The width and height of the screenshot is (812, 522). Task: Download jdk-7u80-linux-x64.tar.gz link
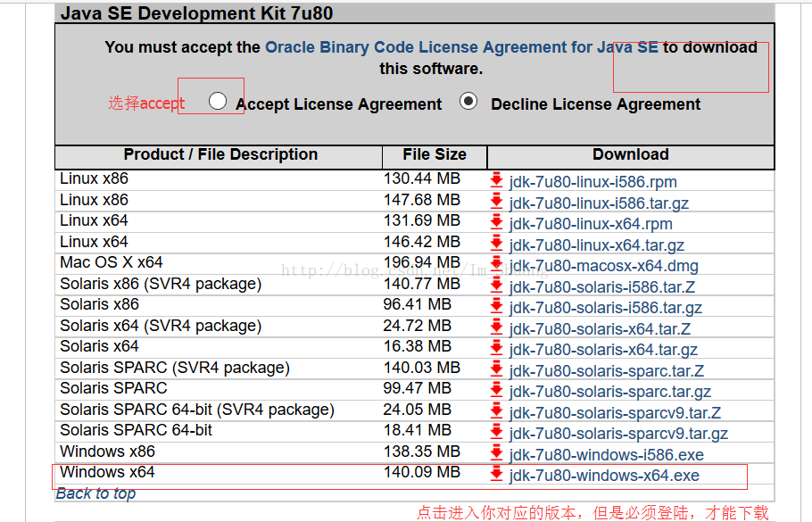tap(597, 245)
